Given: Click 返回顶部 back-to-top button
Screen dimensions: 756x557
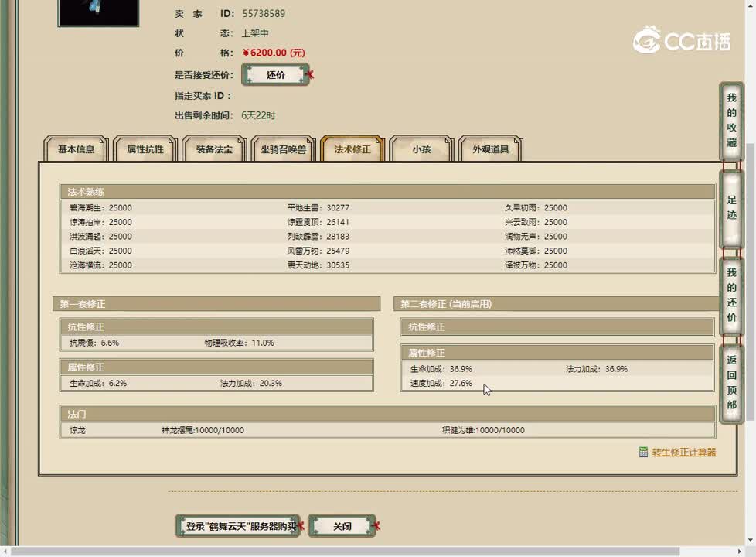Looking at the screenshot, I should coord(731,382).
